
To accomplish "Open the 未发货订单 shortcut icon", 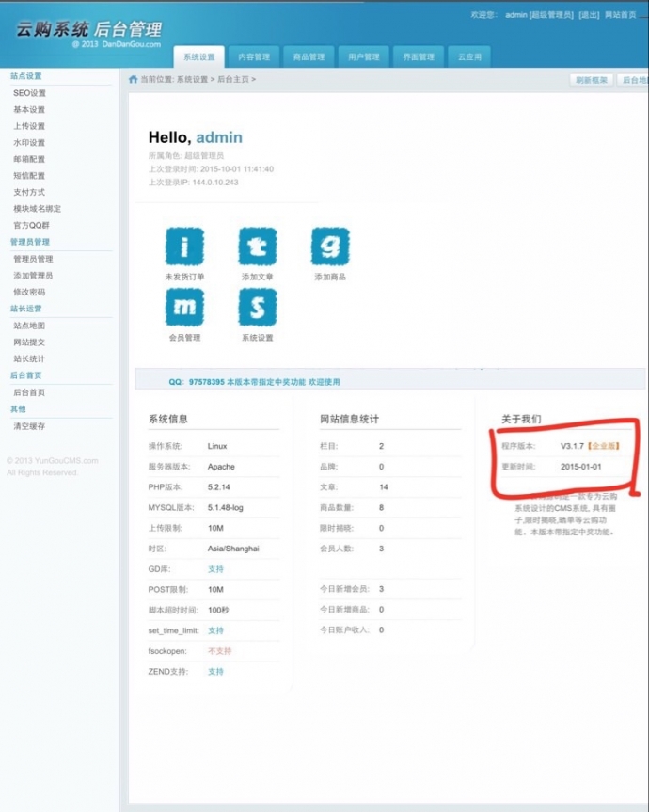I will [184, 247].
